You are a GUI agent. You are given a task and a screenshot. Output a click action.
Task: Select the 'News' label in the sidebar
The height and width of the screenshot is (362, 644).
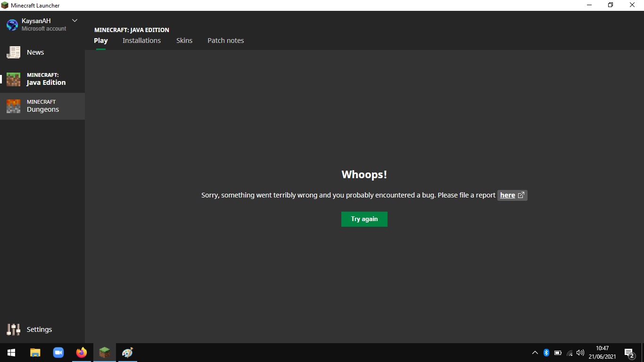pyautogui.click(x=35, y=52)
